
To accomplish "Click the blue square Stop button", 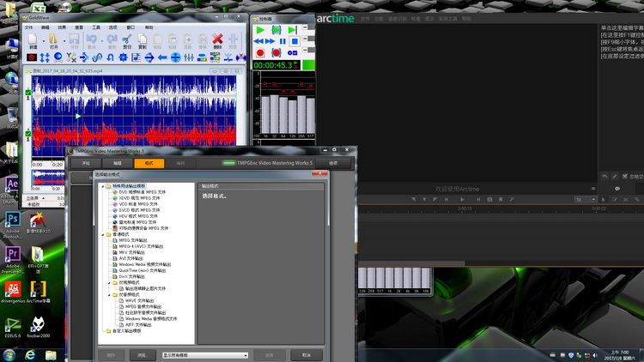I will point(295,41).
